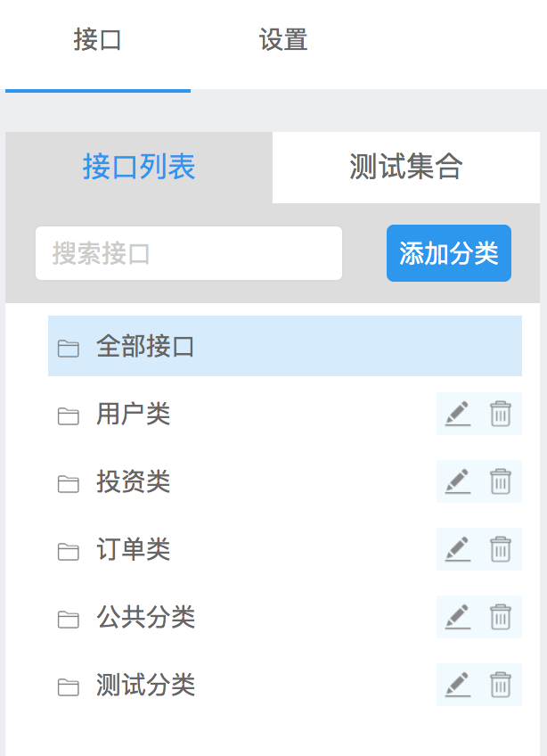Screen dimensions: 547x756
Task: Delete the 投资类 category via trash icon
Action: 500,481
